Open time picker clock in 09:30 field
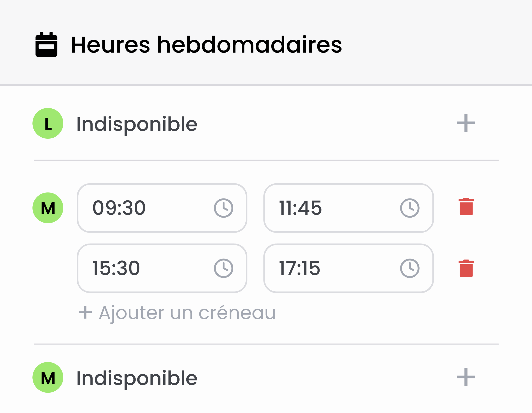Image resolution: width=532 pixels, height=413 pixels. click(x=223, y=208)
